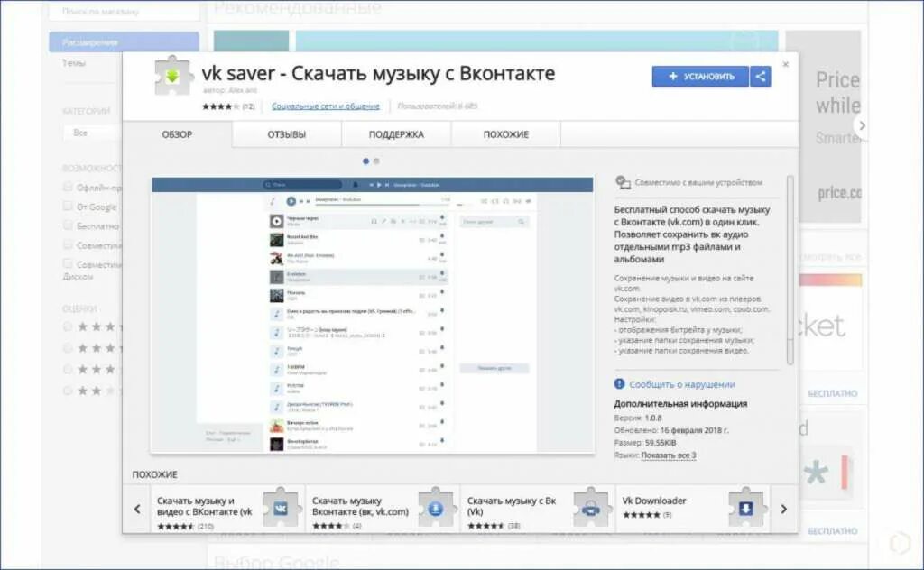924x570 pixels.
Task: Click the headphones puzzle icon
Action: [x=591, y=508]
